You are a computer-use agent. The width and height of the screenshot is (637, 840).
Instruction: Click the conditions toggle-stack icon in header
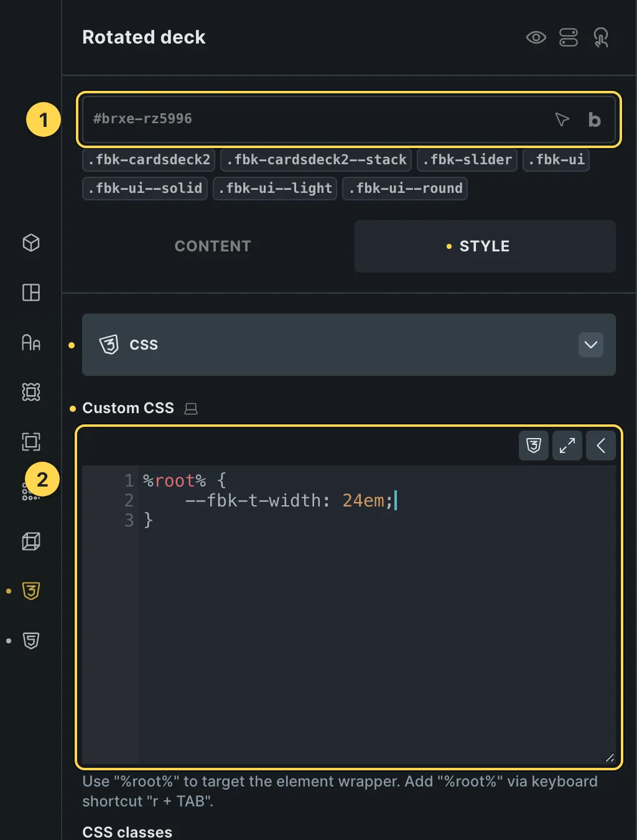coord(569,37)
